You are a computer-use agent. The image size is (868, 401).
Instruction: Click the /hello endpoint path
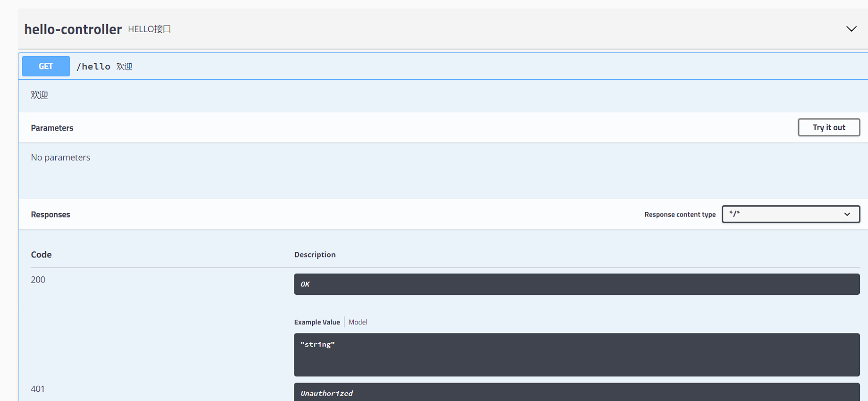click(x=94, y=66)
